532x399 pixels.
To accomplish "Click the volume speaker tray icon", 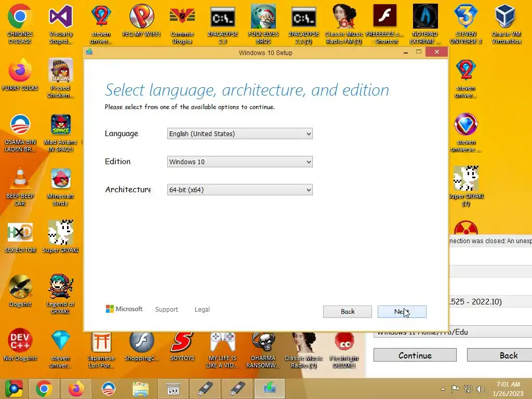I will pos(480,389).
